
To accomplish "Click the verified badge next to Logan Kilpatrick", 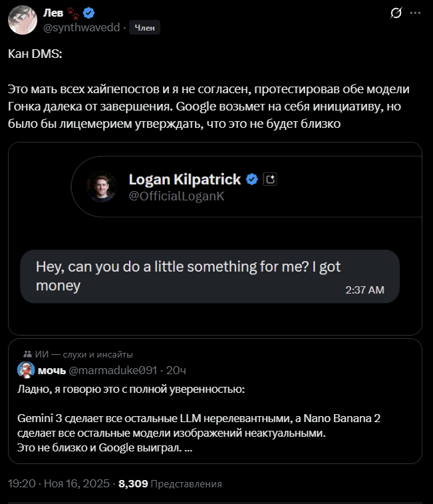I will (x=252, y=179).
